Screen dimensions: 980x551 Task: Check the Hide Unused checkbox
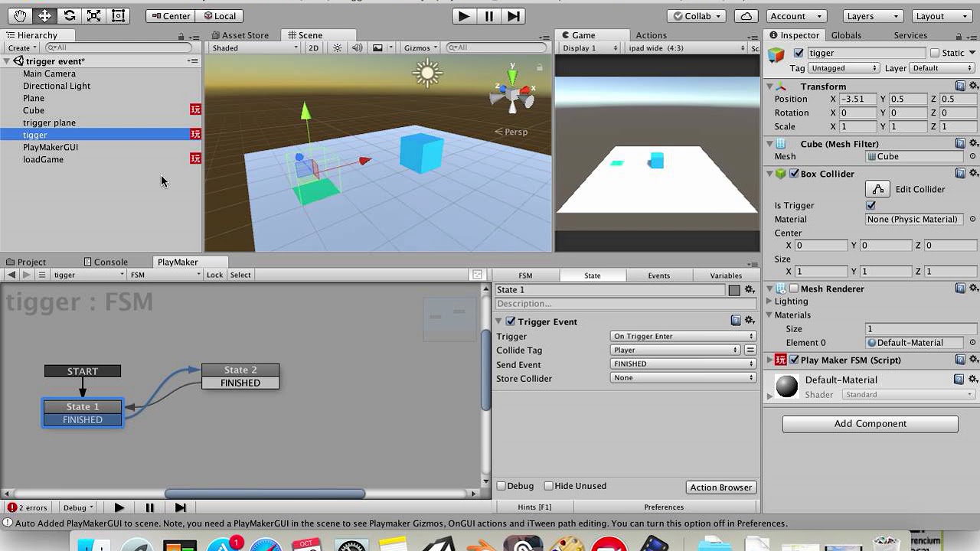(x=548, y=486)
